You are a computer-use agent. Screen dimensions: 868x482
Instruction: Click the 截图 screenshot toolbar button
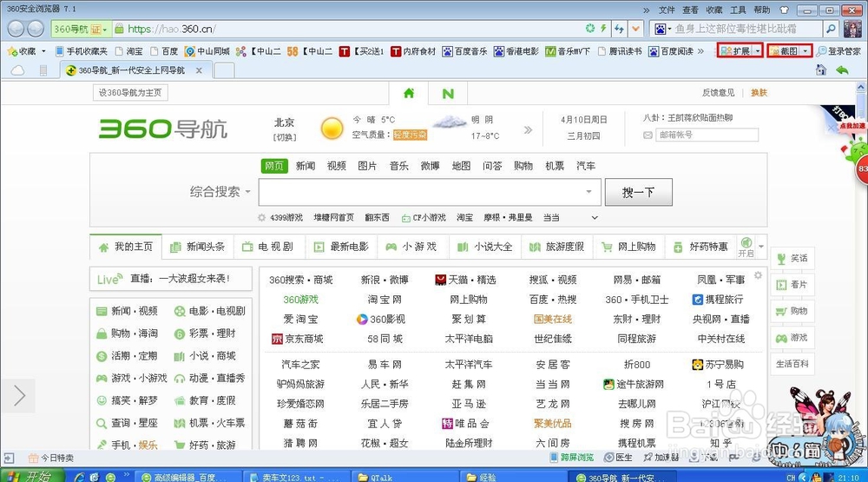tap(783, 51)
